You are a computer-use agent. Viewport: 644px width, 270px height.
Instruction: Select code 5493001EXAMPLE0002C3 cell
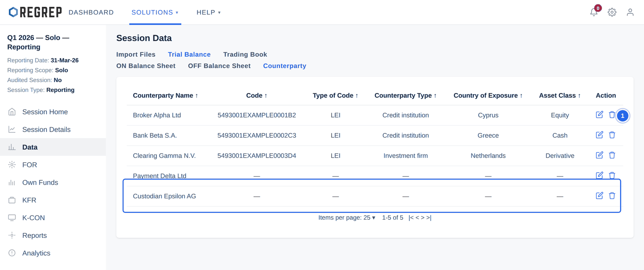257,136
